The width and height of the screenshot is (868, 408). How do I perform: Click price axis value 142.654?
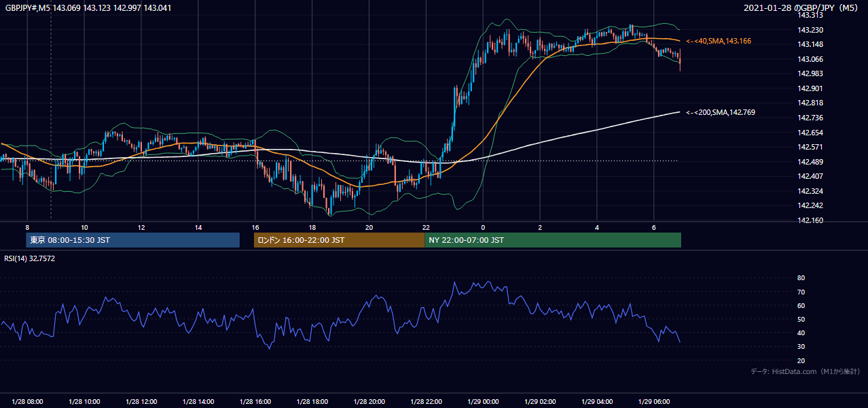[x=810, y=133]
